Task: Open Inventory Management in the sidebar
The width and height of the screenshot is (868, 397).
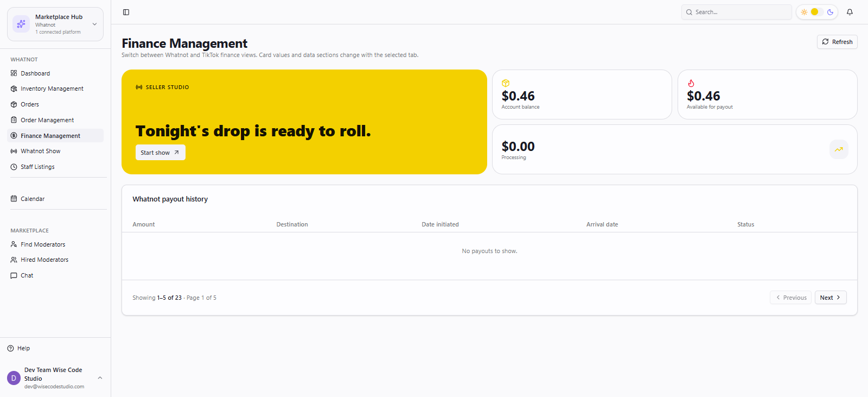Action: point(52,89)
